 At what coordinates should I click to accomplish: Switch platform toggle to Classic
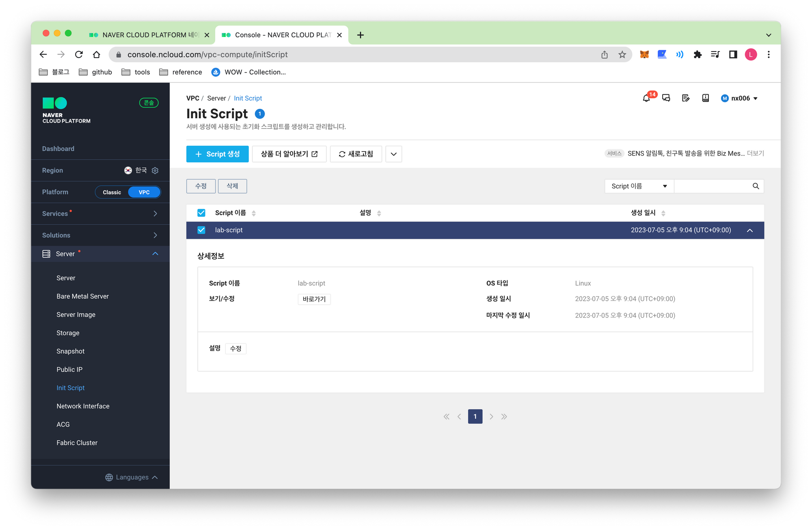[x=112, y=192]
